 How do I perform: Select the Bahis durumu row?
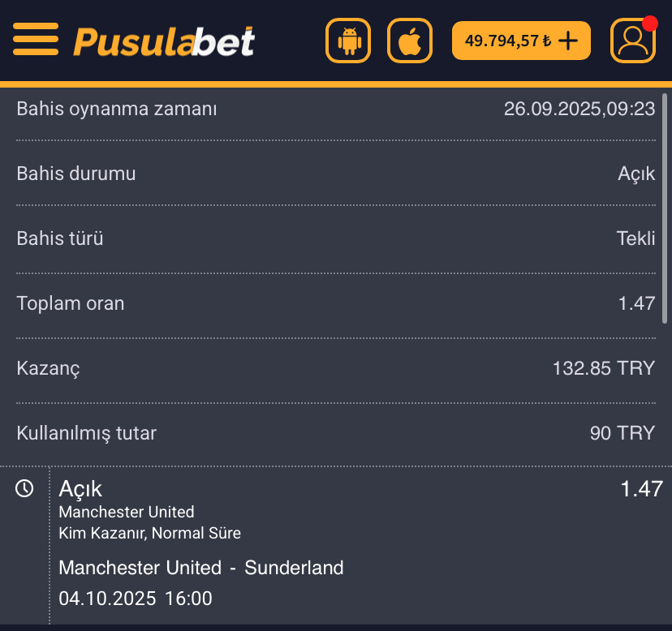(x=335, y=174)
